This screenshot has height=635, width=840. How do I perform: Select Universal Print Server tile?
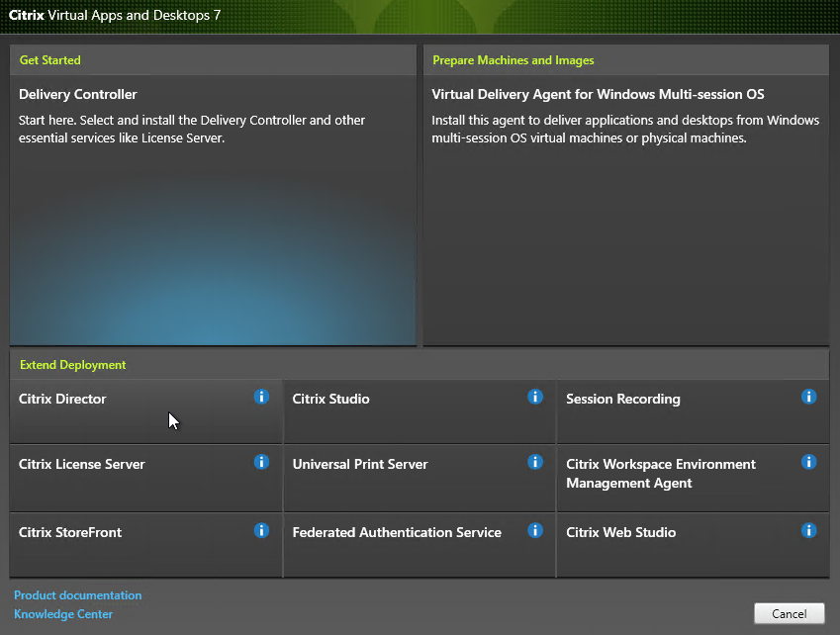click(x=420, y=478)
